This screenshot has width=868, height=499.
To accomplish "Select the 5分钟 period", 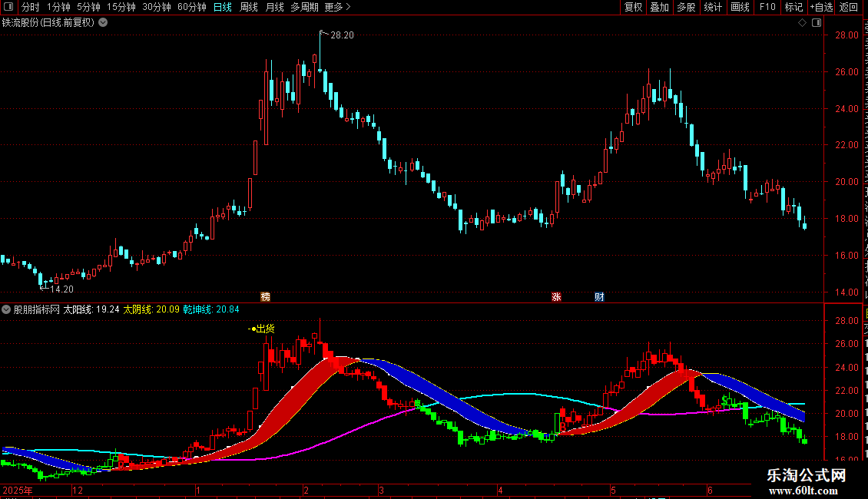I will coord(88,7).
